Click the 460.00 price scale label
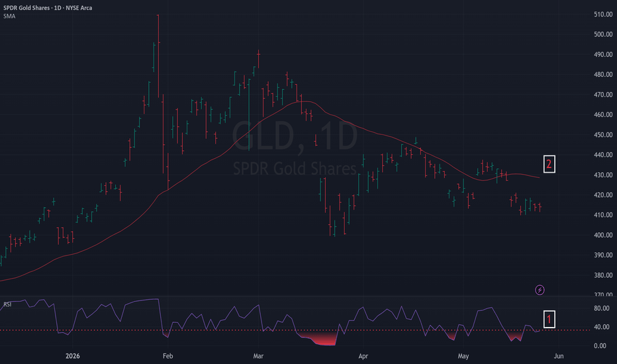The image size is (617, 364). click(x=603, y=114)
